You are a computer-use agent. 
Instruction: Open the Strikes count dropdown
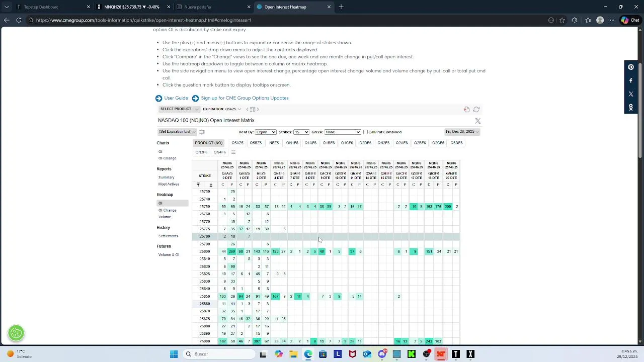(301, 132)
